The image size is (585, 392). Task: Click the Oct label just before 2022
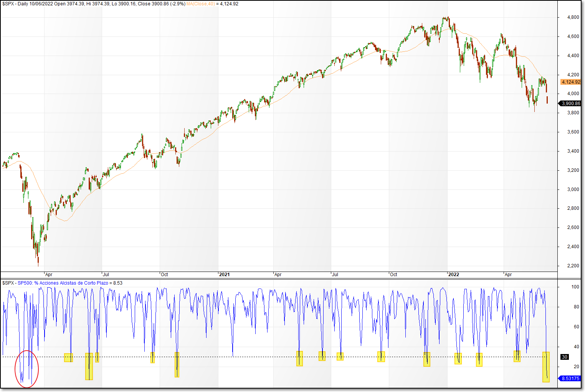click(x=393, y=275)
